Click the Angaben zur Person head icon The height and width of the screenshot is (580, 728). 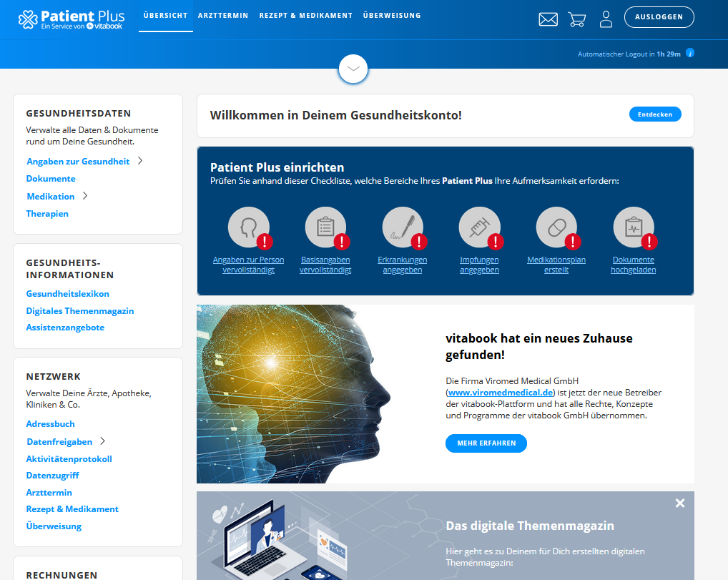248,227
